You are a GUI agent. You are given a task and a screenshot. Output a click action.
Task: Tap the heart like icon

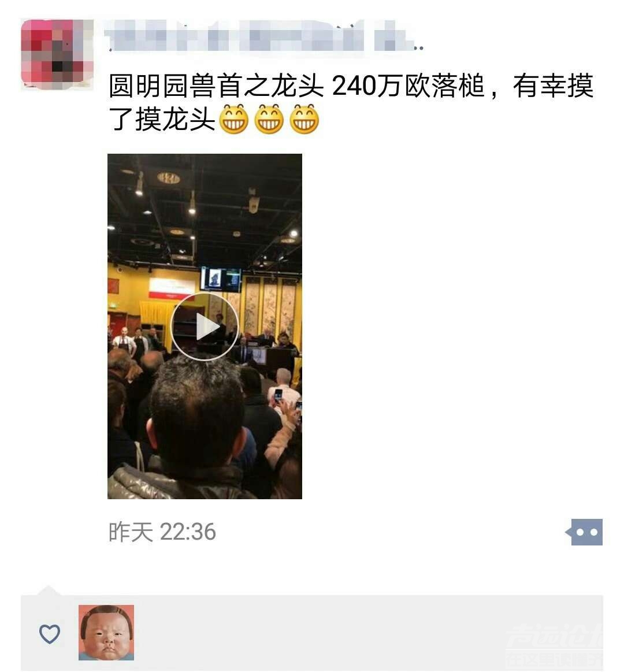50,633
